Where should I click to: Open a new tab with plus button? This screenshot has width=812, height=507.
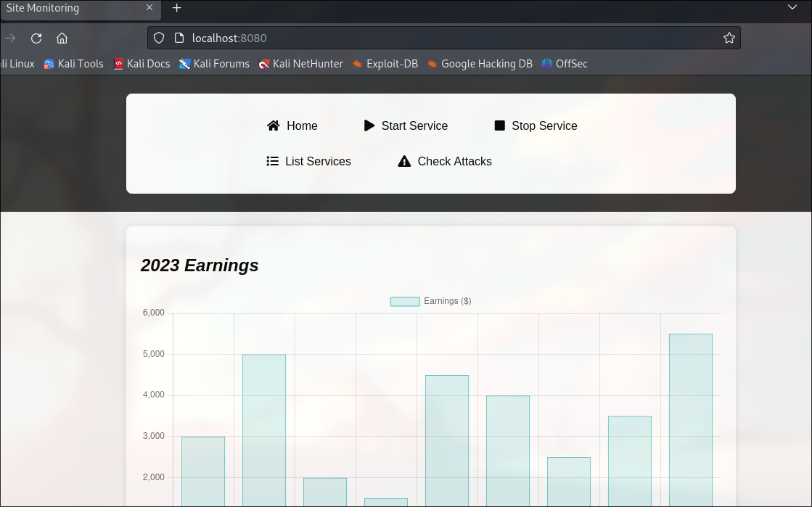[176, 8]
